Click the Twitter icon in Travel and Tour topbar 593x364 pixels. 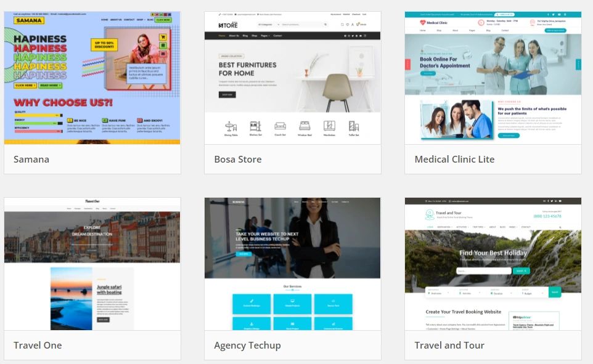[552, 200]
